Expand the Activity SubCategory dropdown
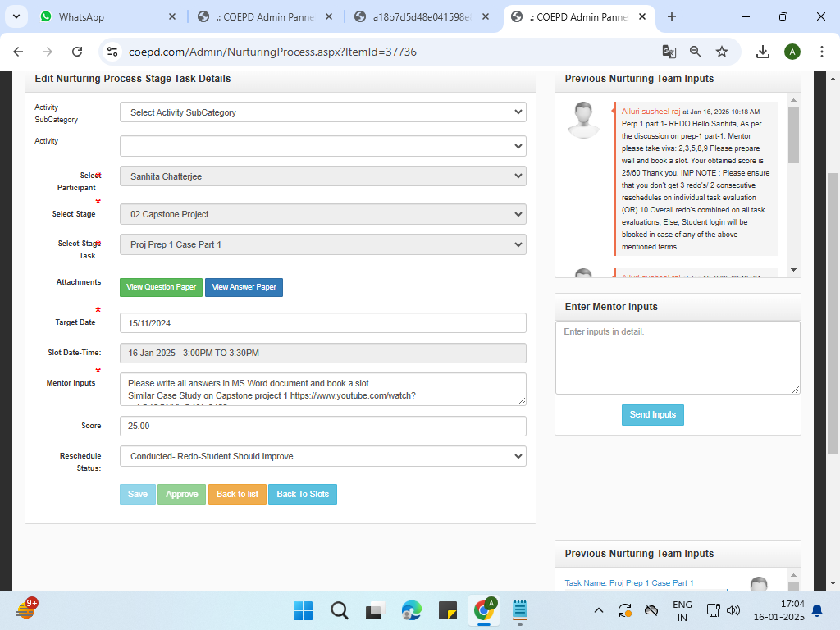This screenshot has height=630, width=840. pyautogui.click(x=322, y=112)
